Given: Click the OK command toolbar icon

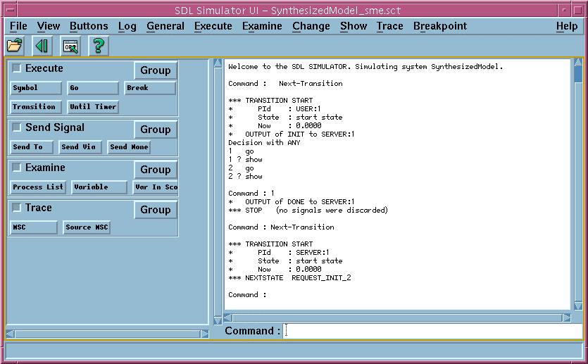Looking at the screenshot, I should (x=70, y=46).
